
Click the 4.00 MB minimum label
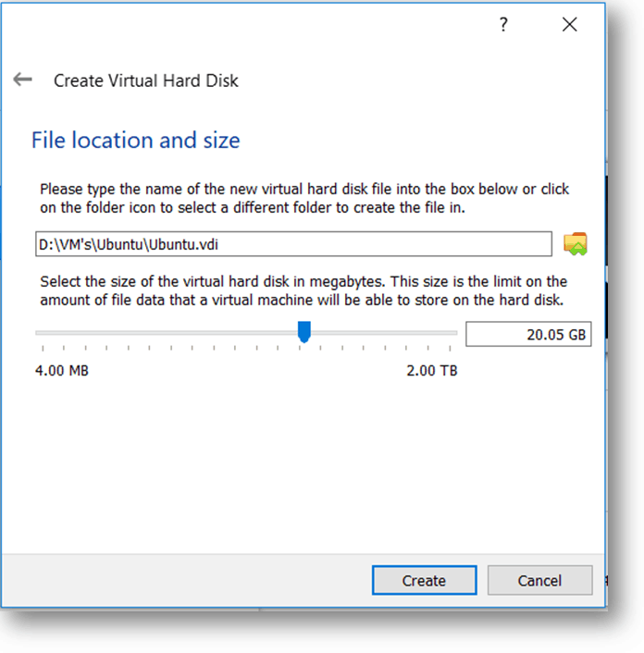click(62, 371)
